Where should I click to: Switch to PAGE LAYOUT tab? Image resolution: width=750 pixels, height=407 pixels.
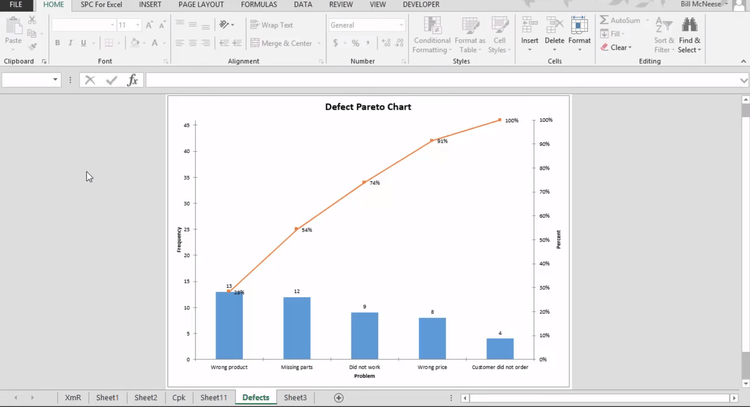tap(201, 5)
